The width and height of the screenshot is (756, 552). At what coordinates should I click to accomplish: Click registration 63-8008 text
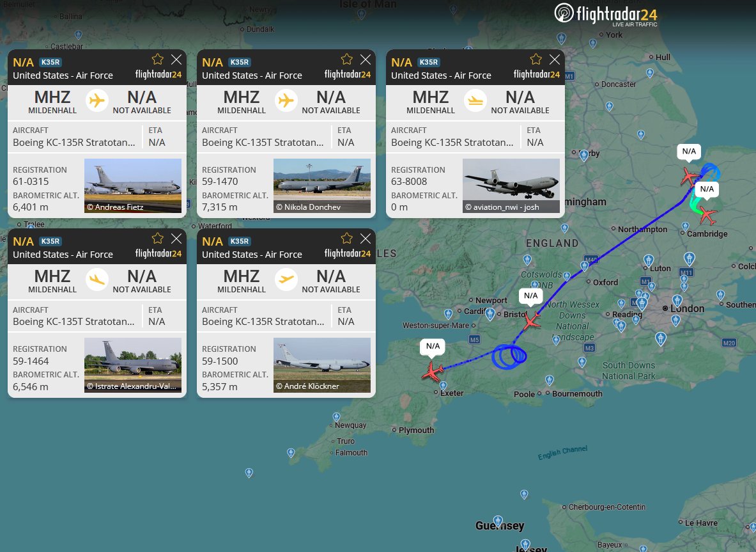409,182
